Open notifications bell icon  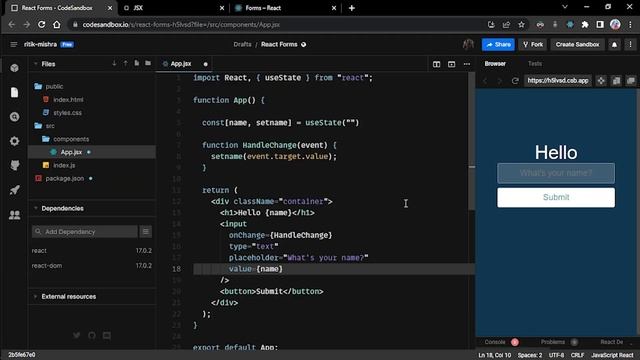(614, 44)
